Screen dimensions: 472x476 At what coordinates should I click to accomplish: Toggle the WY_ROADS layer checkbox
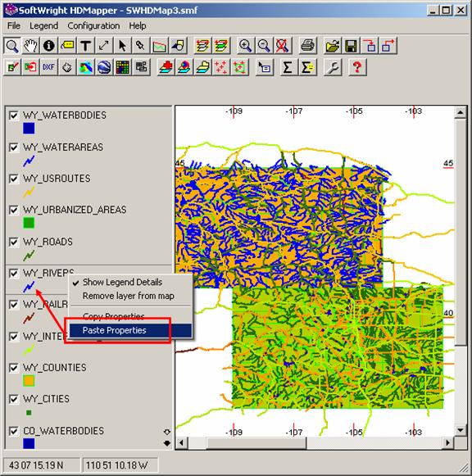coord(14,242)
